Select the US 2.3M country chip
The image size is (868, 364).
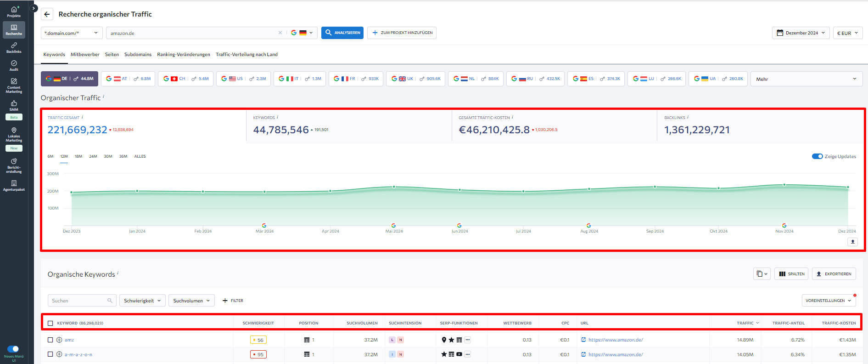pos(243,79)
